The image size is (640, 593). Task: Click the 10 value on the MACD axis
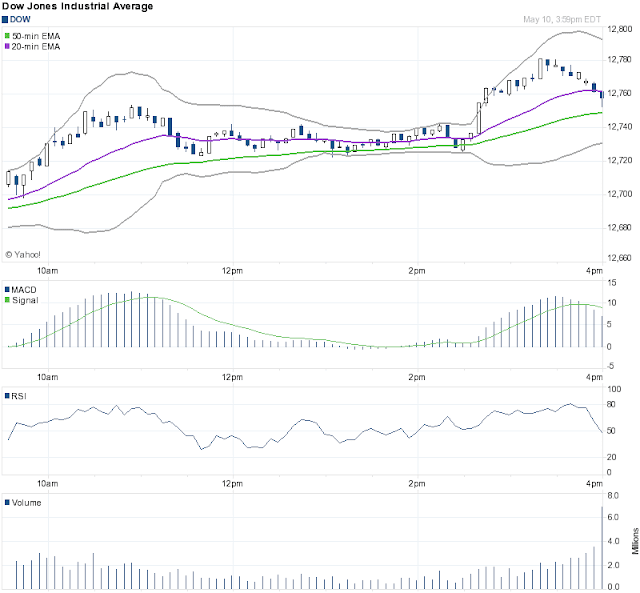611,303
